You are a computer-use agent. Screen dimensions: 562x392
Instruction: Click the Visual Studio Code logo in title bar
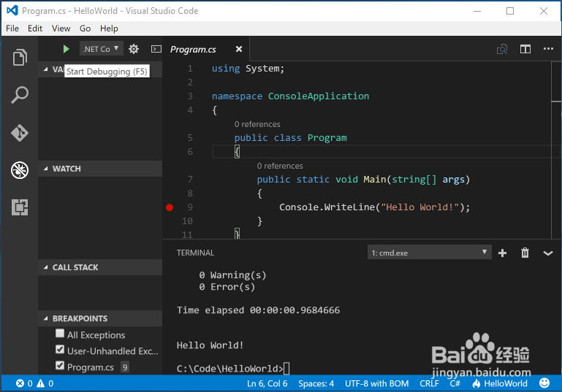pyautogui.click(x=12, y=10)
